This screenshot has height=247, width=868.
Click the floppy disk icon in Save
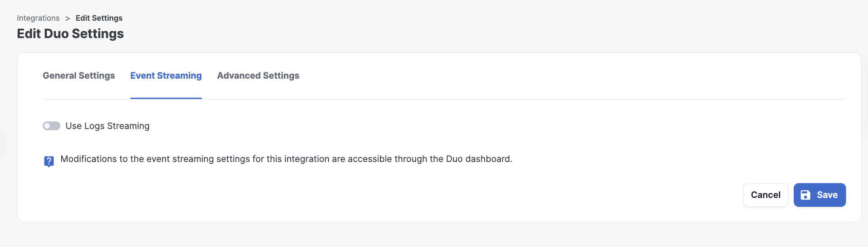click(806, 195)
